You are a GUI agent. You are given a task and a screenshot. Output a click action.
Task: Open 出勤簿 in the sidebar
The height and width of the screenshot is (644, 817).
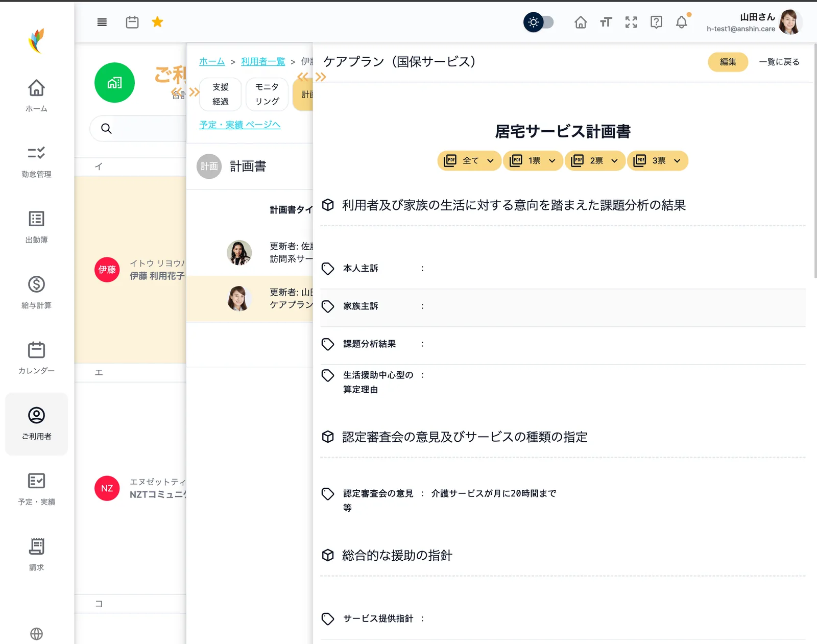point(37,226)
